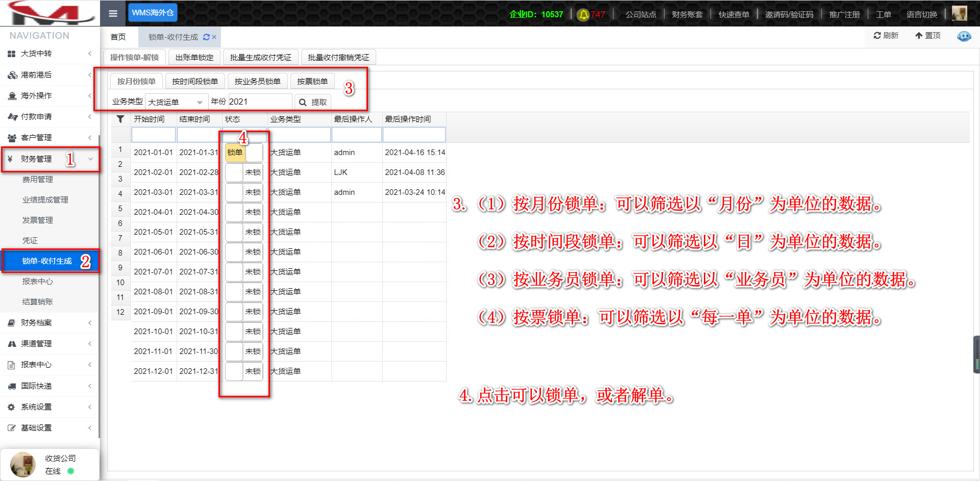Click the 开始时间 column filter box
The image size is (980, 481).
click(x=154, y=135)
